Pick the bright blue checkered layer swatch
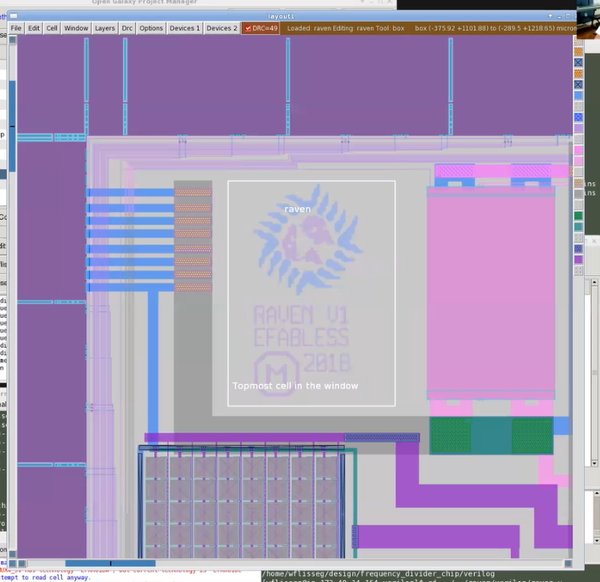The width and height of the screenshot is (600, 582). point(578,117)
